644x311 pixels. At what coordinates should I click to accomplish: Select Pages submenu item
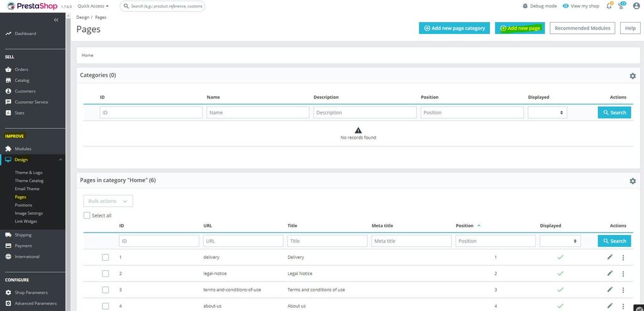click(x=21, y=197)
